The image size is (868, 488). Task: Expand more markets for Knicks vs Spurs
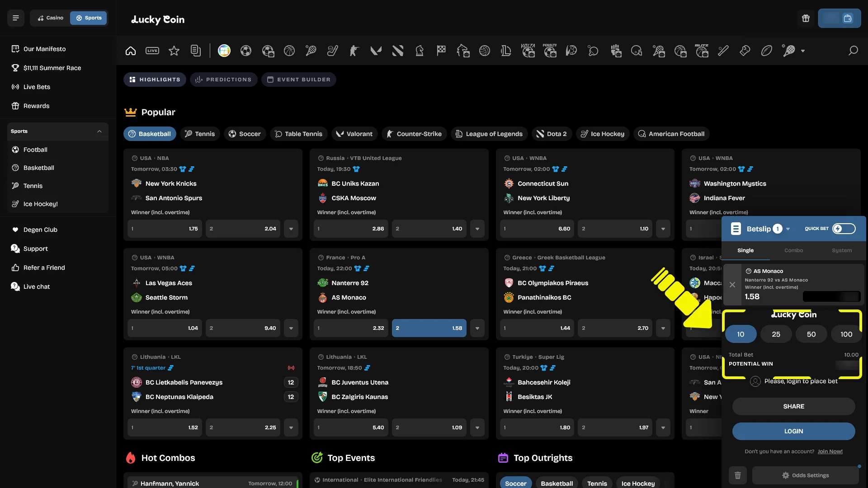(x=291, y=229)
